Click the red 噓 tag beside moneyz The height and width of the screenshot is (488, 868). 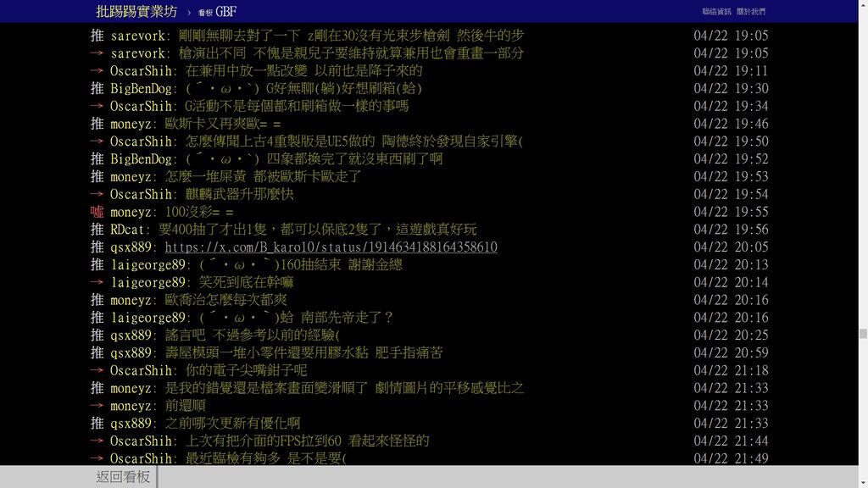pos(97,212)
